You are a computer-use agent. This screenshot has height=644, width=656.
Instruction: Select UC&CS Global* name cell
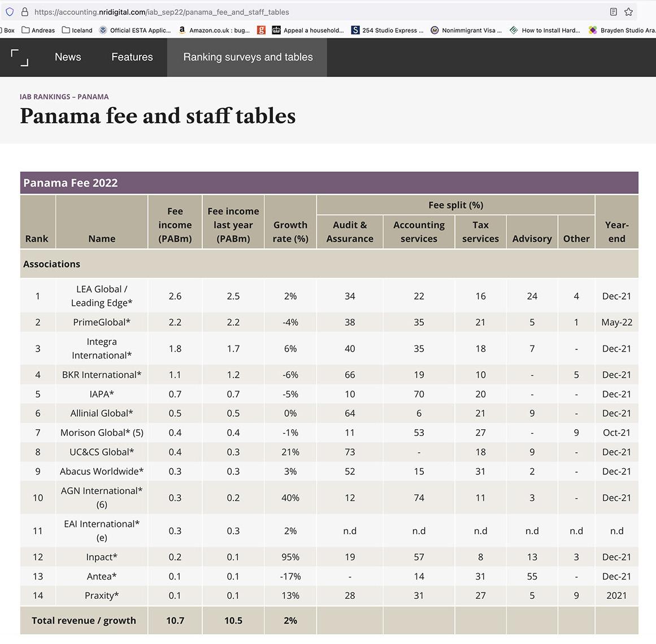pos(102,452)
